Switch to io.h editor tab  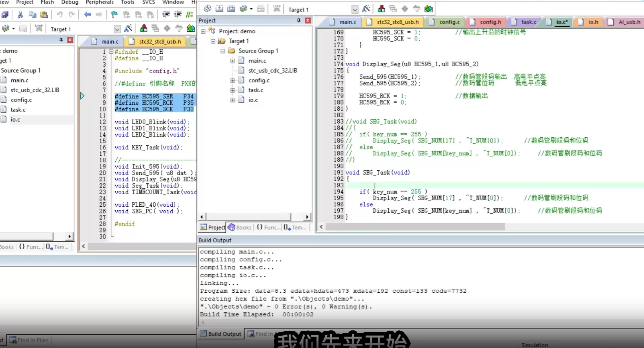click(x=589, y=22)
